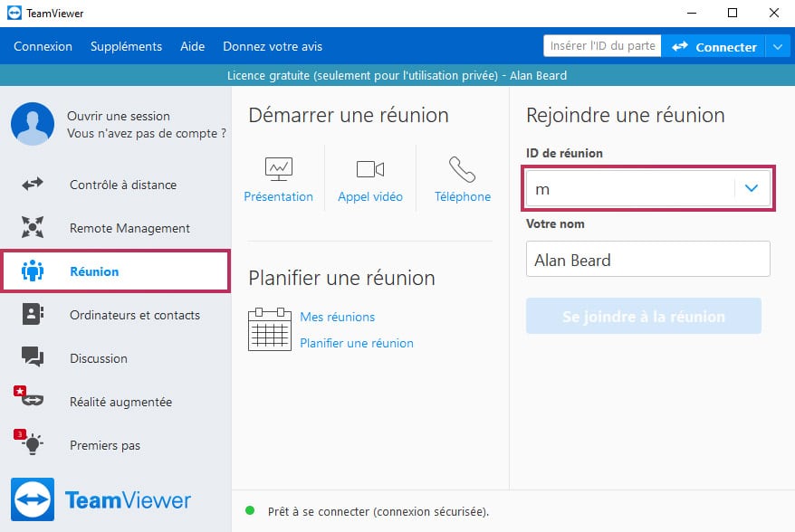Click the Licence gratuite banner text
The image size is (795, 532).
(x=397, y=75)
